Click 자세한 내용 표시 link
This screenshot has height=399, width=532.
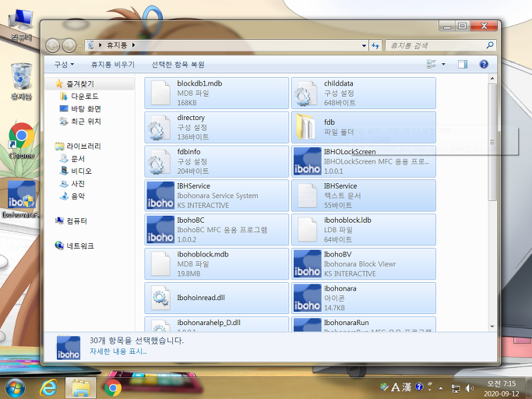pos(118,351)
